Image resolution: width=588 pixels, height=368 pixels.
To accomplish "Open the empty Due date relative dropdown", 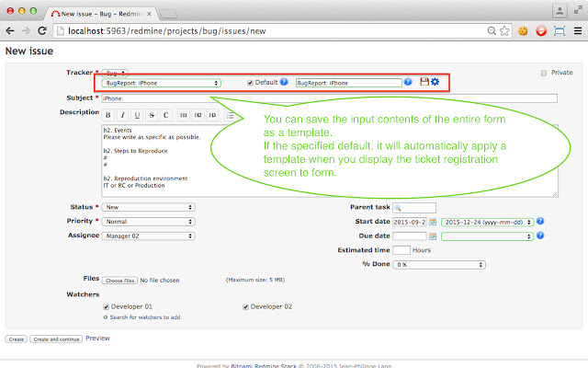I will (488, 236).
